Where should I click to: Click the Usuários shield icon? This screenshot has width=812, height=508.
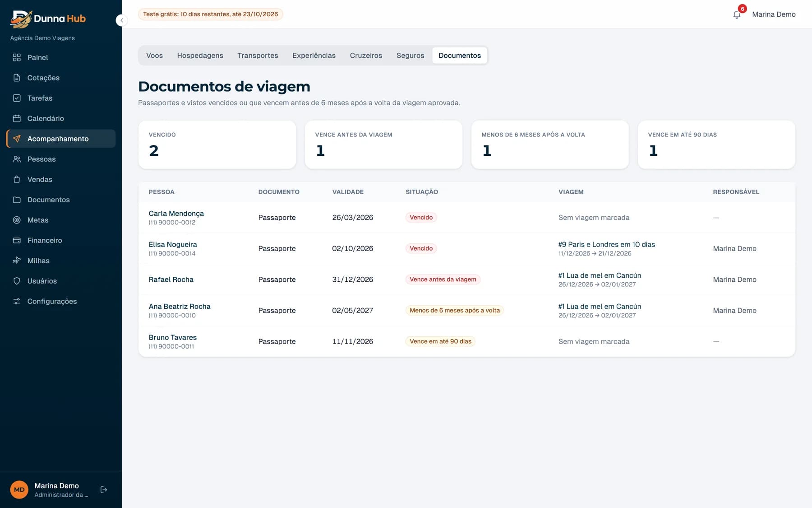[x=17, y=281]
